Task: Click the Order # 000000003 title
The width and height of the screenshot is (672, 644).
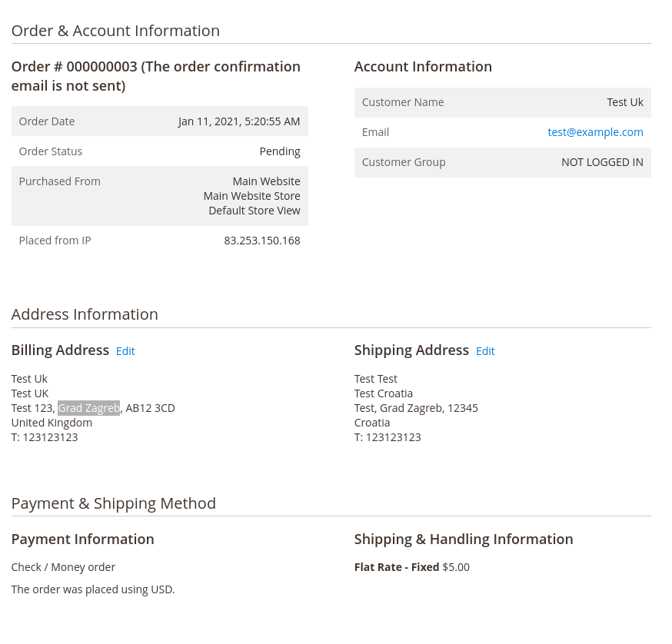Action: coord(155,75)
